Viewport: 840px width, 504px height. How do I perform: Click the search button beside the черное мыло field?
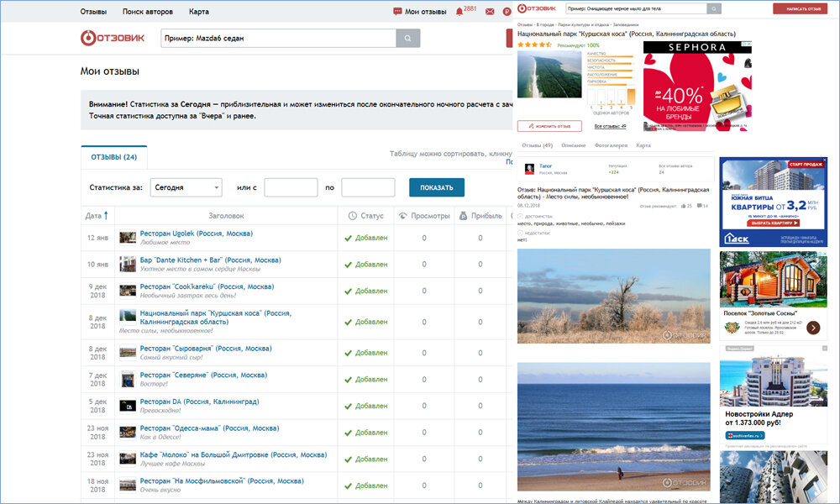[x=714, y=8]
